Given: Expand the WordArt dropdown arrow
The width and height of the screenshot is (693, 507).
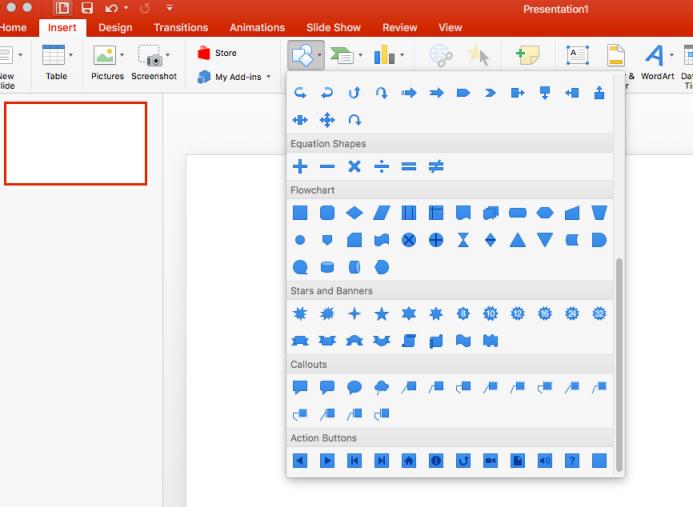Looking at the screenshot, I should (671, 55).
